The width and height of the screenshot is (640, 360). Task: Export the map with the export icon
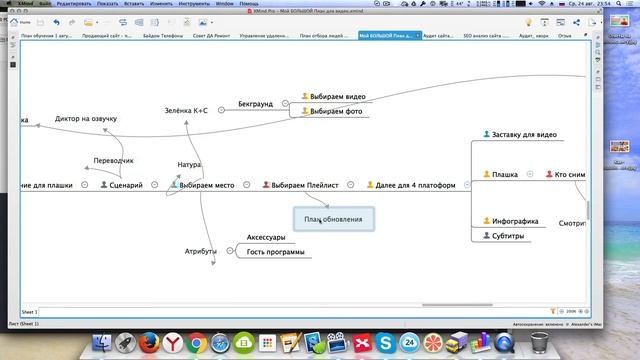(592, 22)
